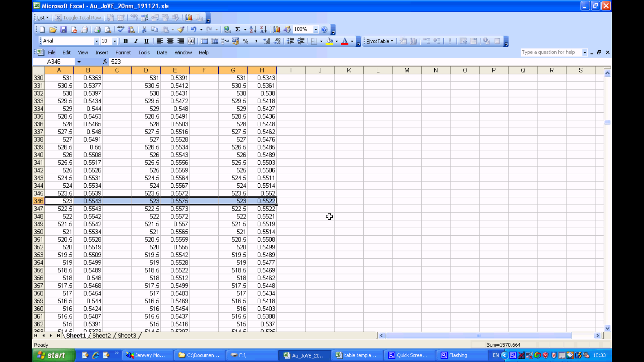The image size is (644, 362).
Task: Click the Save icon in toolbar
Action: pyautogui.click(x=63, y=29)
